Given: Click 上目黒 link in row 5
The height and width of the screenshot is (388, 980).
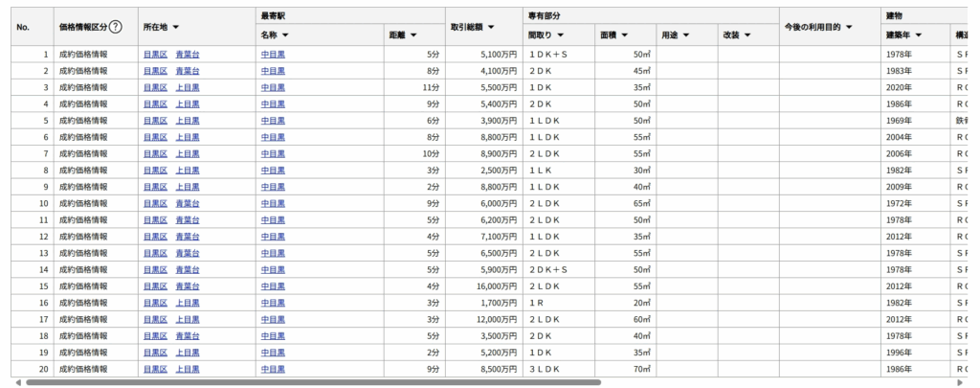Looking at the screenshot, I should 187,121.
